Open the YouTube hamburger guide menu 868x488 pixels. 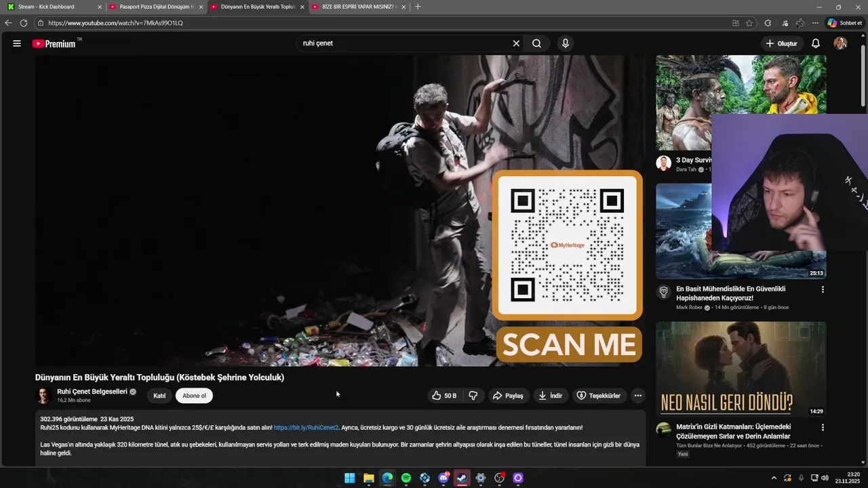pyautogui.click(x=16, y=43)
